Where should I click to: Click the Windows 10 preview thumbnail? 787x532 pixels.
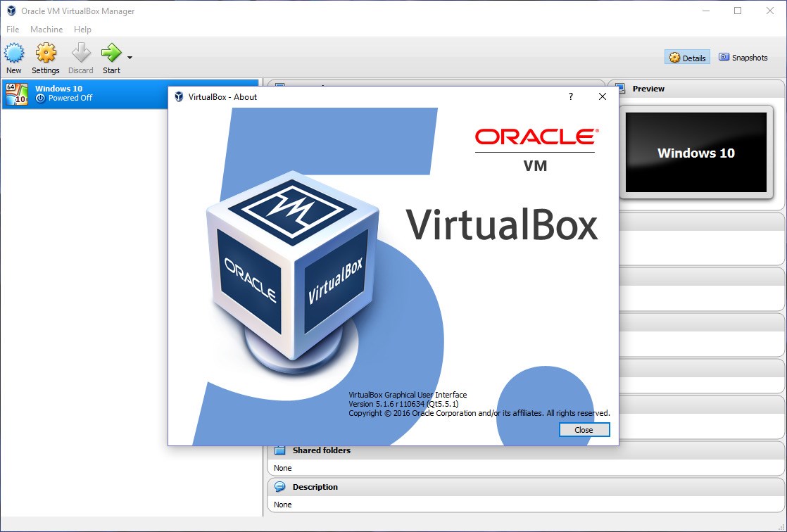tap(695, 152)
